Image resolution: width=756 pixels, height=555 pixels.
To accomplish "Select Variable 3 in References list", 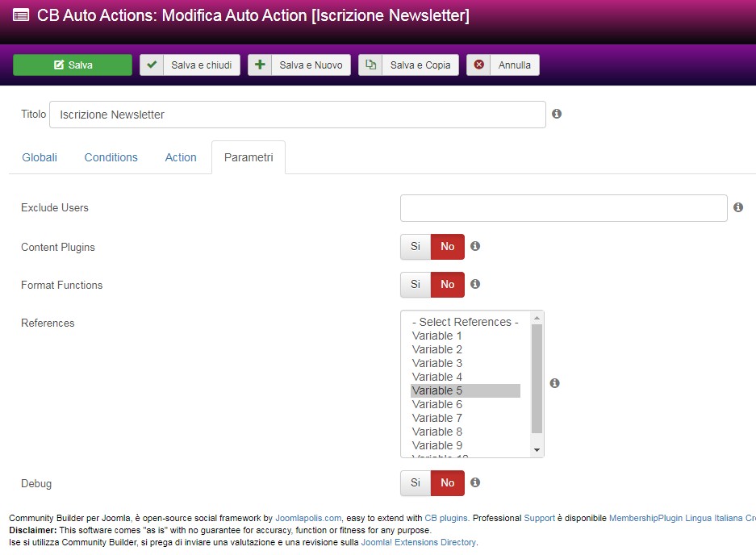I will tap(466, 363).
